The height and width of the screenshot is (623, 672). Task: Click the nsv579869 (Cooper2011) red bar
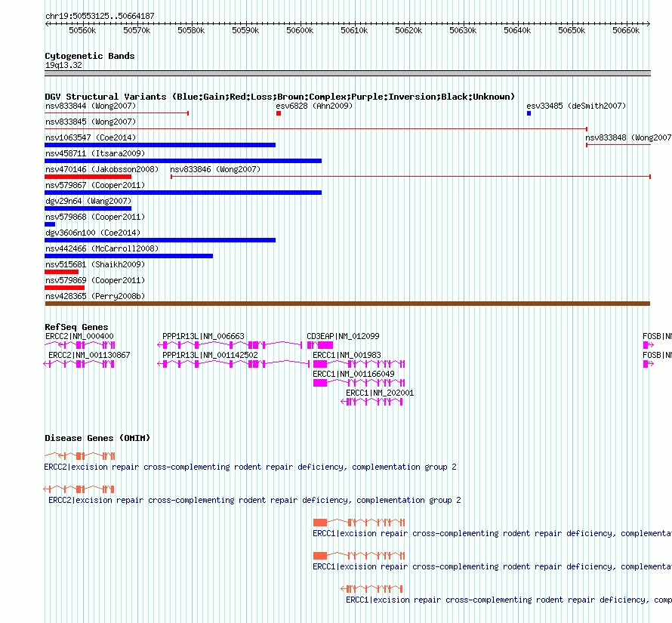64,288
